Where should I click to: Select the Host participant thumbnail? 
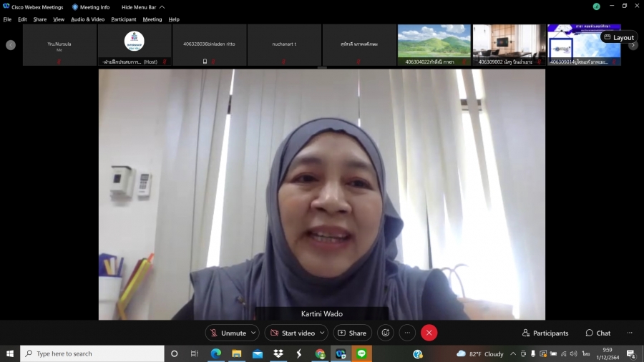tap(135, 45)
